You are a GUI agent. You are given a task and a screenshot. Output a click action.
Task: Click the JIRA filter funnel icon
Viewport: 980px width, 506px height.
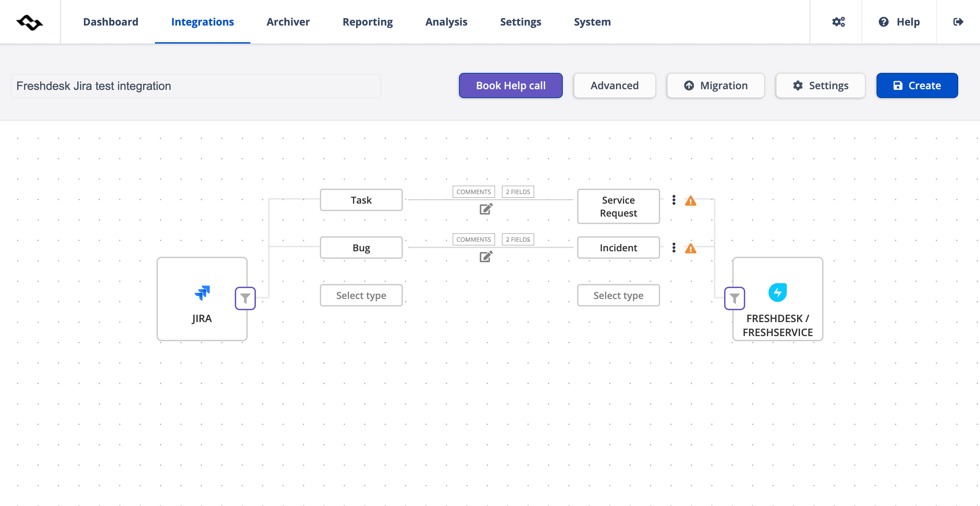[x=245, y=299]
